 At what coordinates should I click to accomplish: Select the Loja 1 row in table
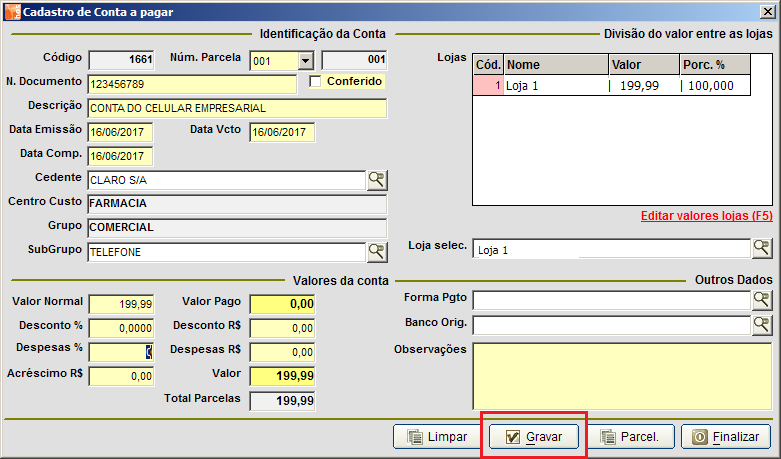pyautogui.click(x=555, y=86)
